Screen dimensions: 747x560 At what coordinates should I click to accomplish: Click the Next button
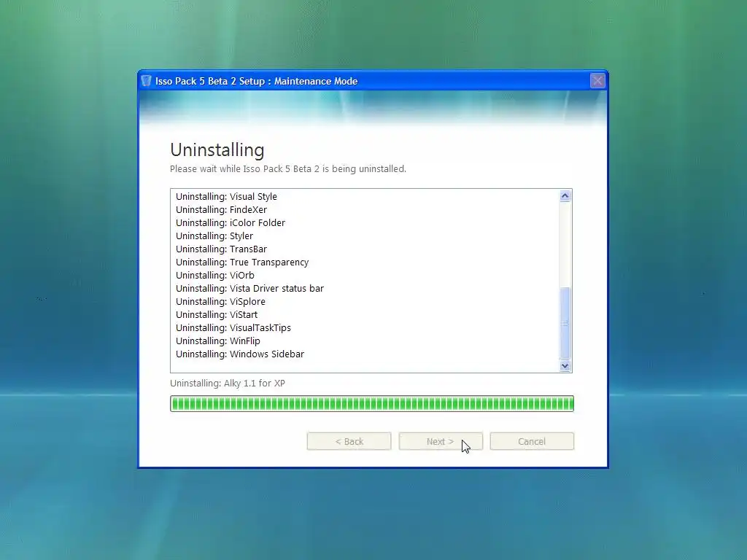pyautogui.click(x=440, y=441)
